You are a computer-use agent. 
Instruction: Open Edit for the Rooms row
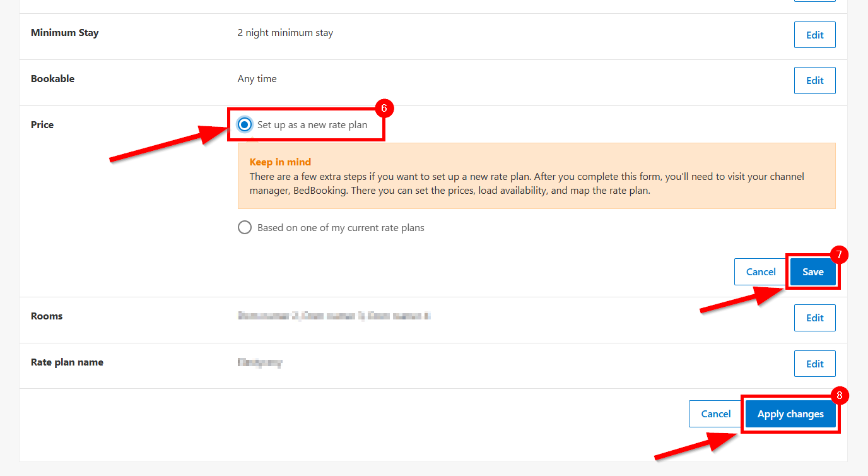[x=814, y=318]
